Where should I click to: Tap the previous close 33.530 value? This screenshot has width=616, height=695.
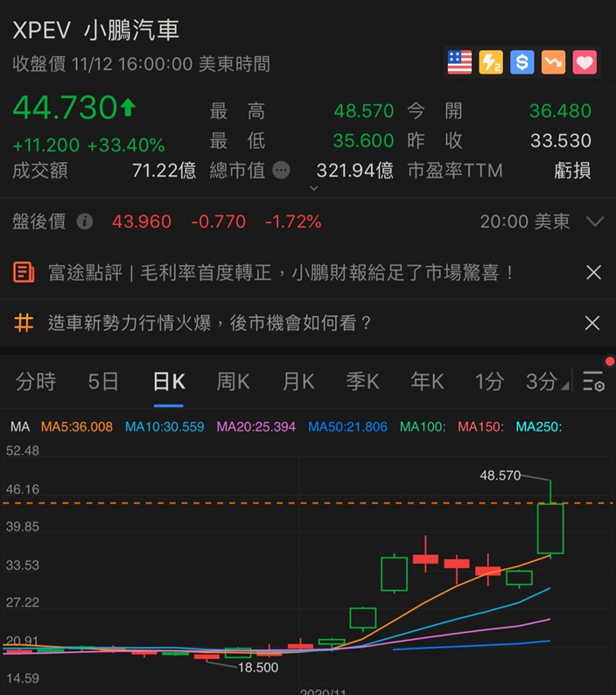click(x=561, y=141)
